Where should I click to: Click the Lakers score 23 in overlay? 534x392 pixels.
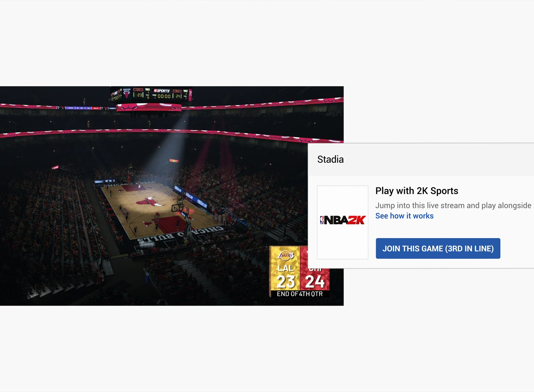coord(286,282)
